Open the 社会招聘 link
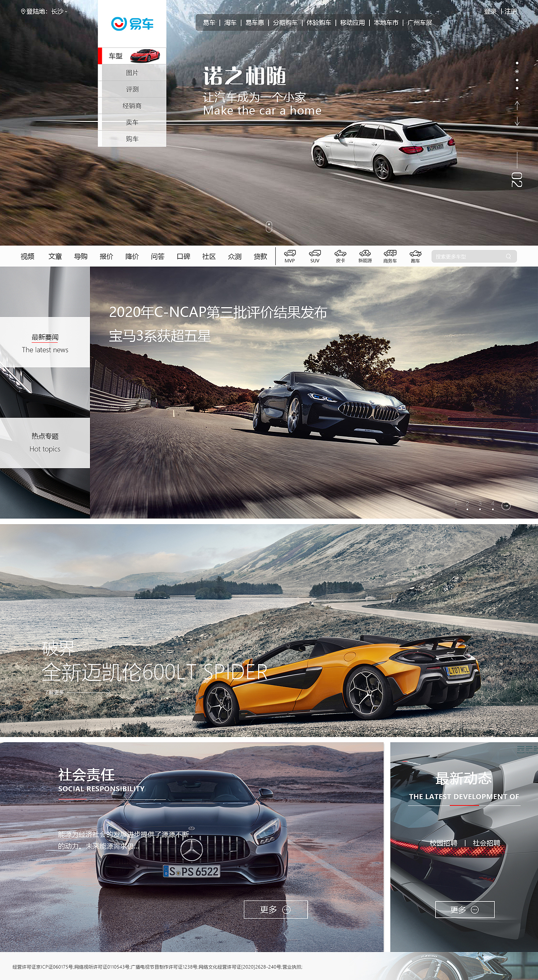This screenshot has height=980, width=538. click(x=487, y=843)
